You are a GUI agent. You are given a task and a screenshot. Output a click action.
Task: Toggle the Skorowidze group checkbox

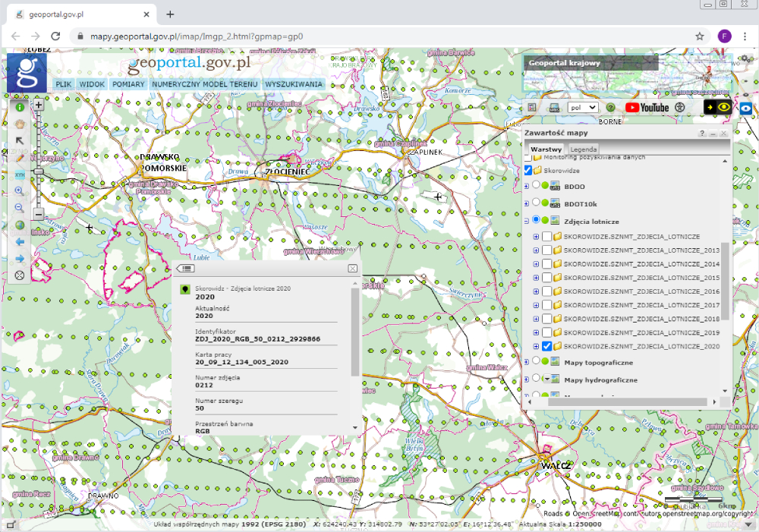click(x=528, y=171)
